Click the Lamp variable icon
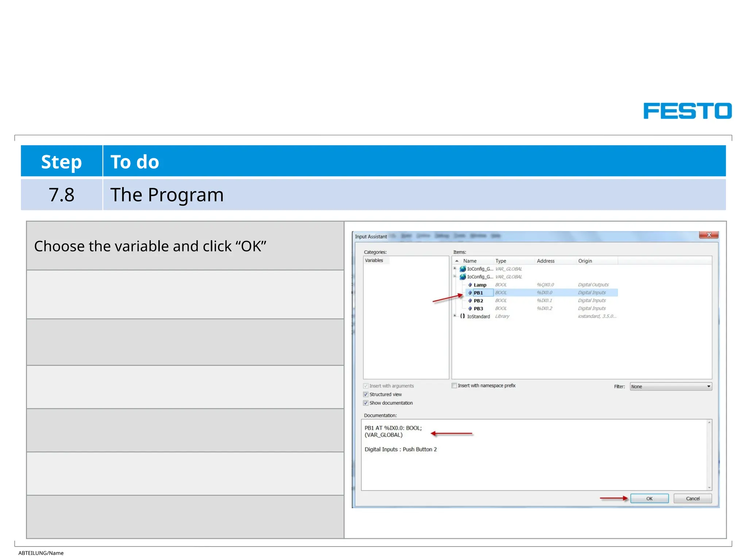The image size is (747, 560). [x=470, y=285]
